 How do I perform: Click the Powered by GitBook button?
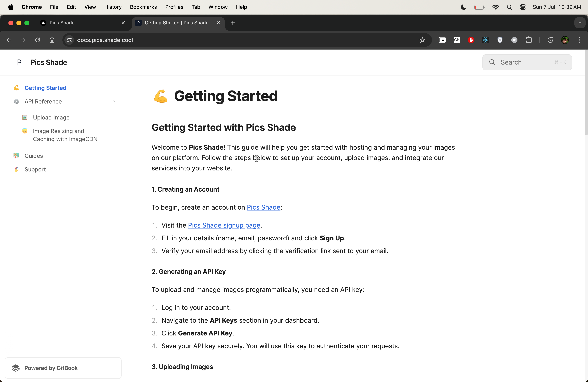tap(63, 368)
